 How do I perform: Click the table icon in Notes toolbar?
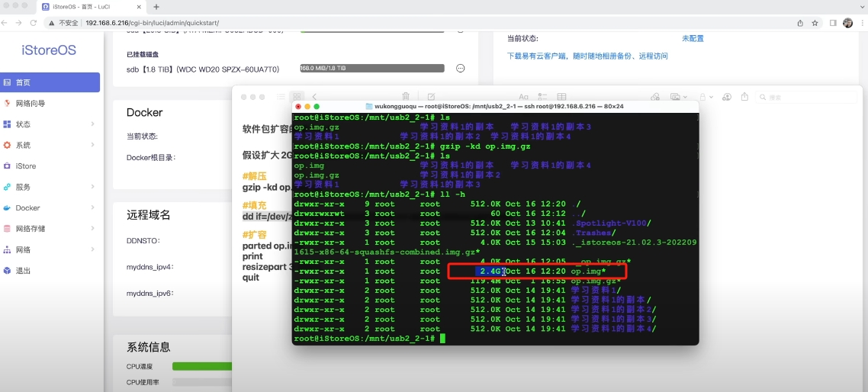pos(561,96)
